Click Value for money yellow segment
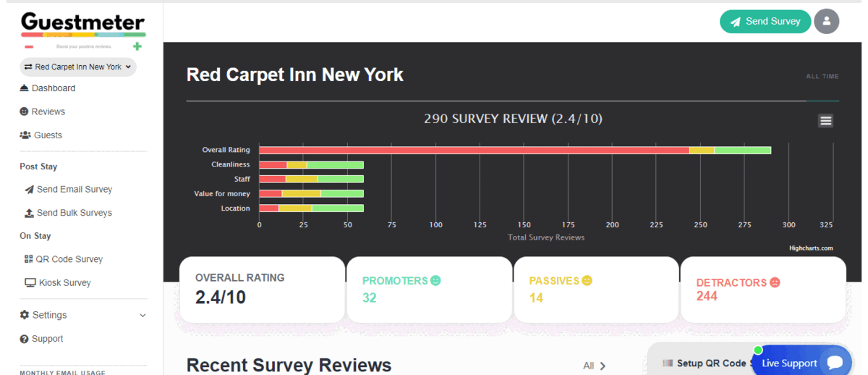Viewport: 868px width, 375px height. pyautogui.click(x=301, y=193)
